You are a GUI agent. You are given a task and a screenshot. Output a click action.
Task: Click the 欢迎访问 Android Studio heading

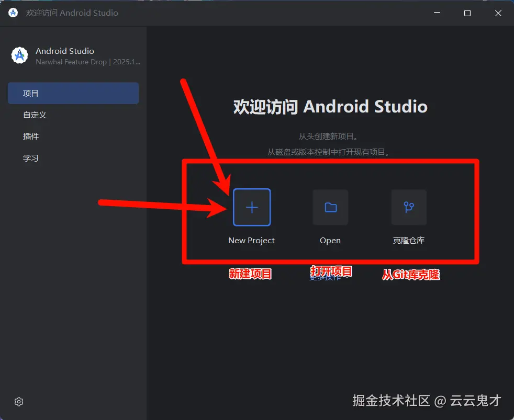click(x=330, y=107)
